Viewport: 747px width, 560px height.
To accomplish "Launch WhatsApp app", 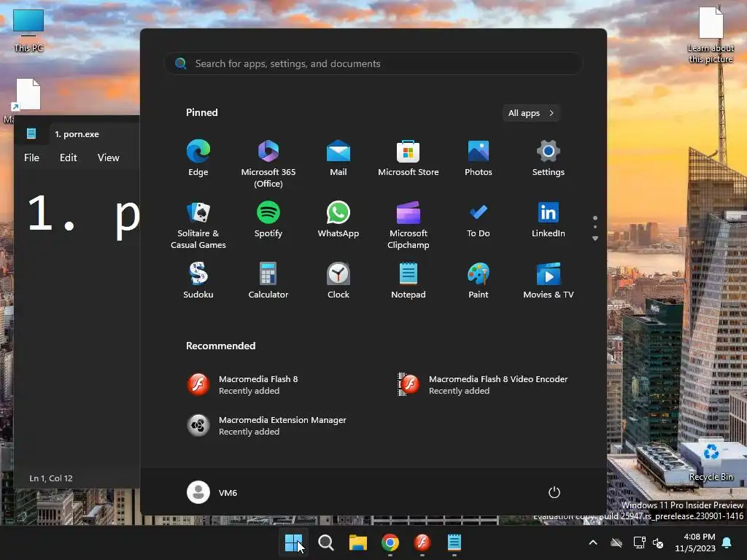I will 338,219.
